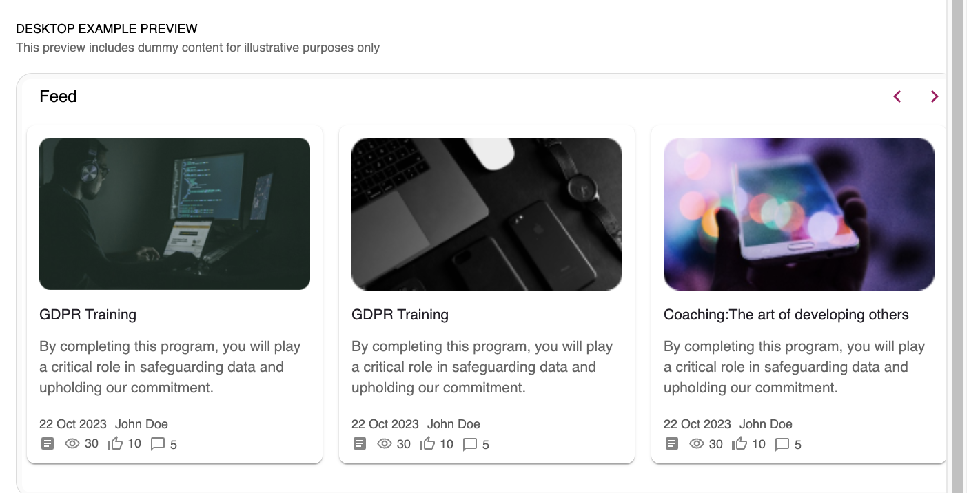Open the smartphone bokeh lights thumbnail
This screenshot has height=493, width=980.
tap(799, 213)
